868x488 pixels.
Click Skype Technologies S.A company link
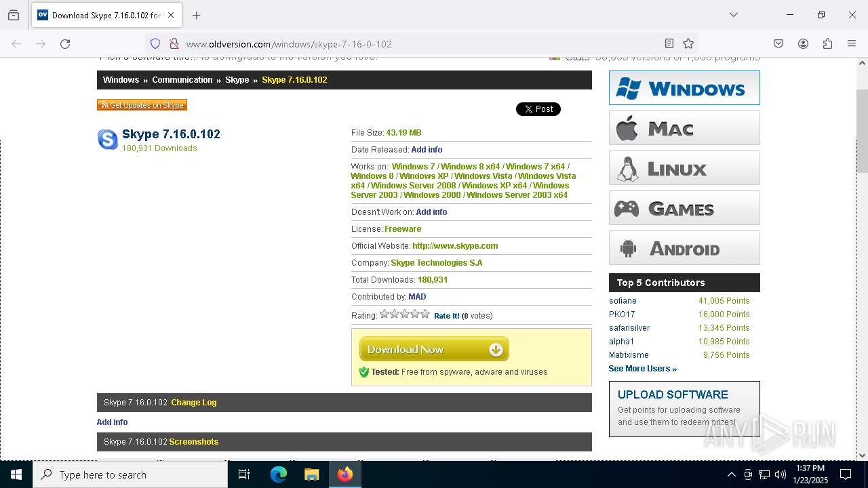(x=437, y=263)
